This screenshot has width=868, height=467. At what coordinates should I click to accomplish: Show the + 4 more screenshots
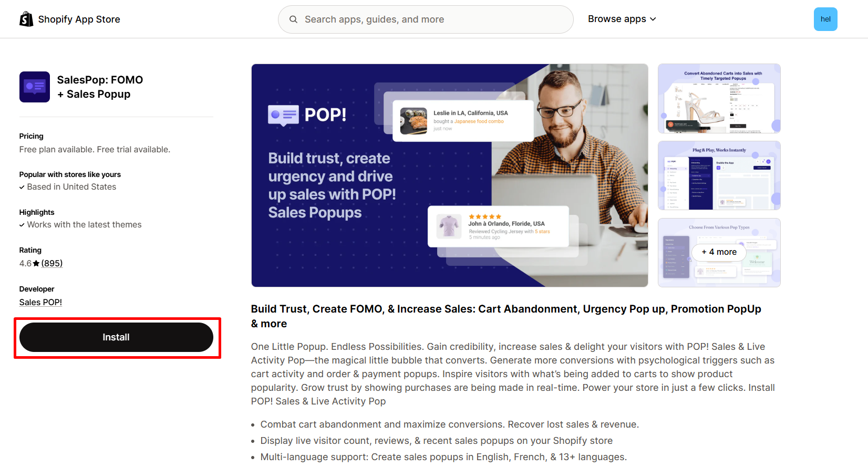pos(719,252)
